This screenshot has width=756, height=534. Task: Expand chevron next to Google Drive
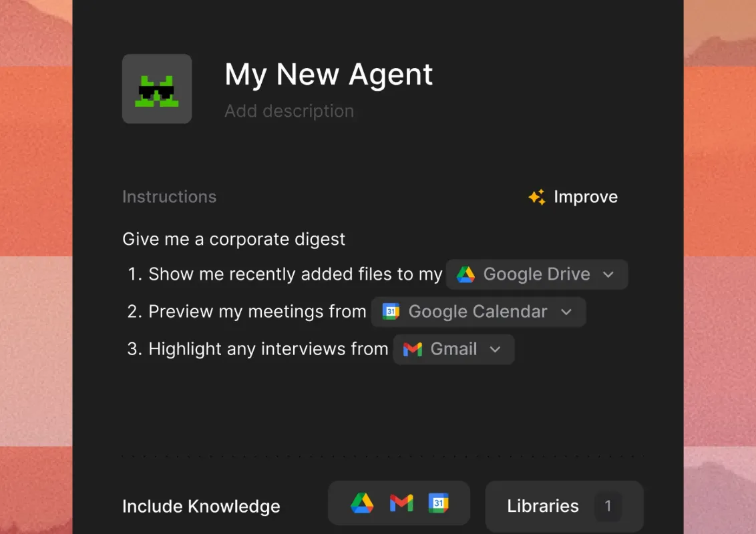pos(608,275)
